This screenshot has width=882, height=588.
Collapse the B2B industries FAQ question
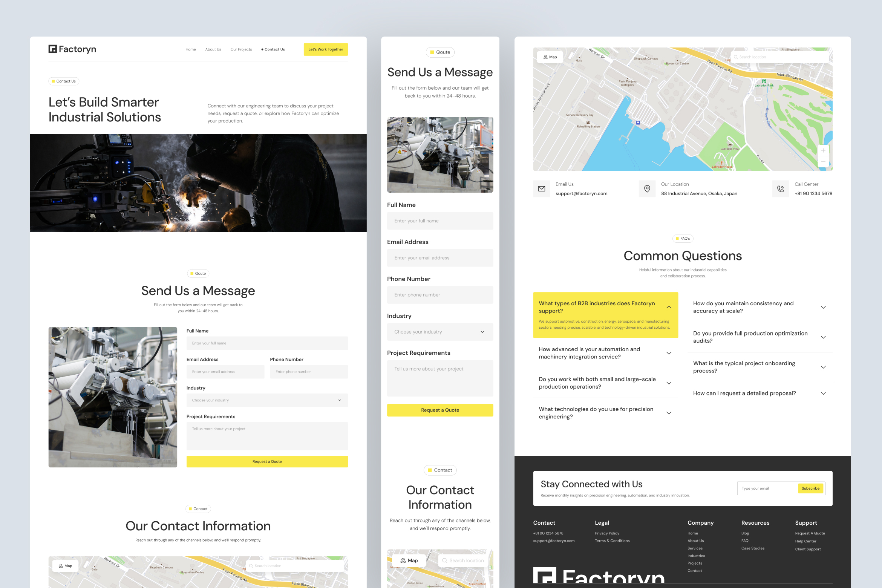pos(669,307)
